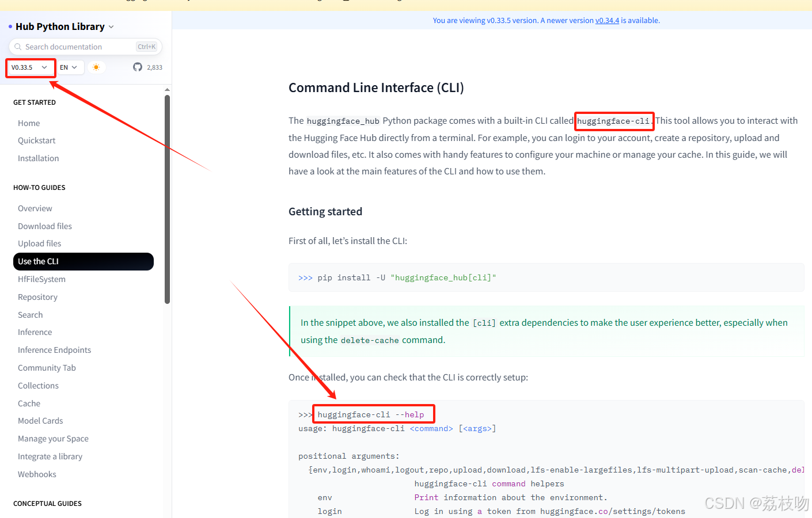Click the CONCEPTUAL GUIDES section label
This screenshot has height=518, width=812.
tap(47, 504)
